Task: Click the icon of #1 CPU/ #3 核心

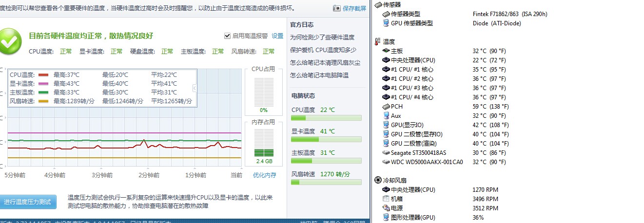Action: click(386, 88)
